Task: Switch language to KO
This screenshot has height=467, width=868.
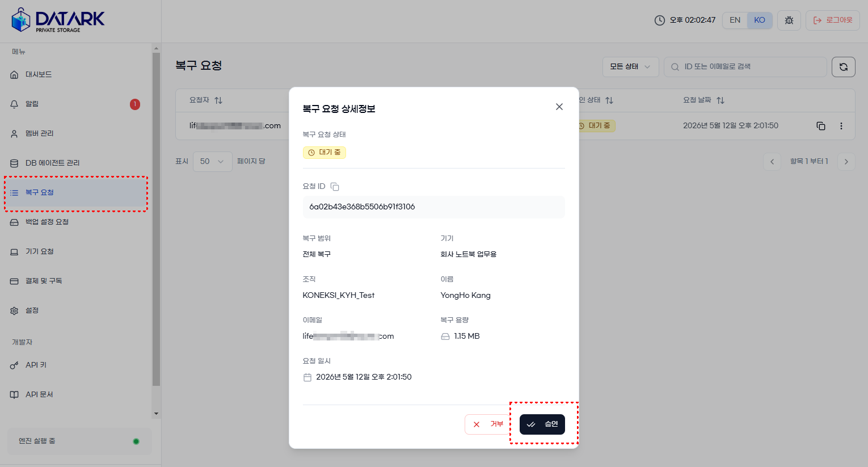Action: [760, 20]
